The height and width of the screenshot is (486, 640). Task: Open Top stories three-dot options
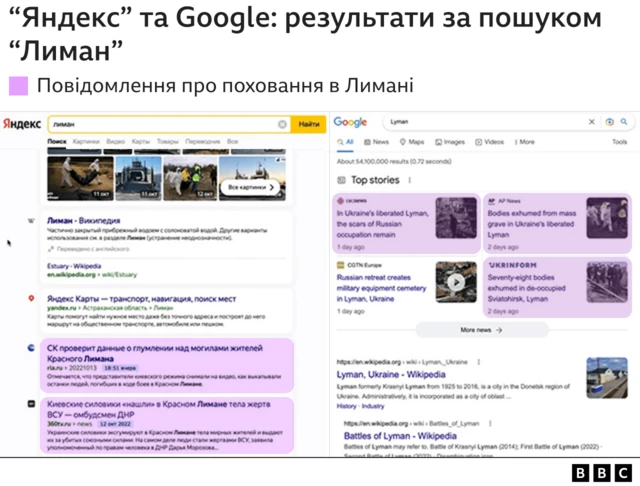tap(409, 180)
